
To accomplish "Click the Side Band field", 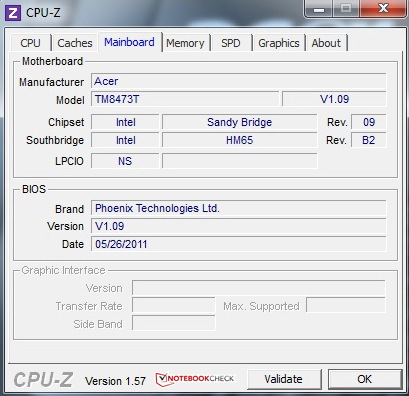I will (x=174, y=324).
